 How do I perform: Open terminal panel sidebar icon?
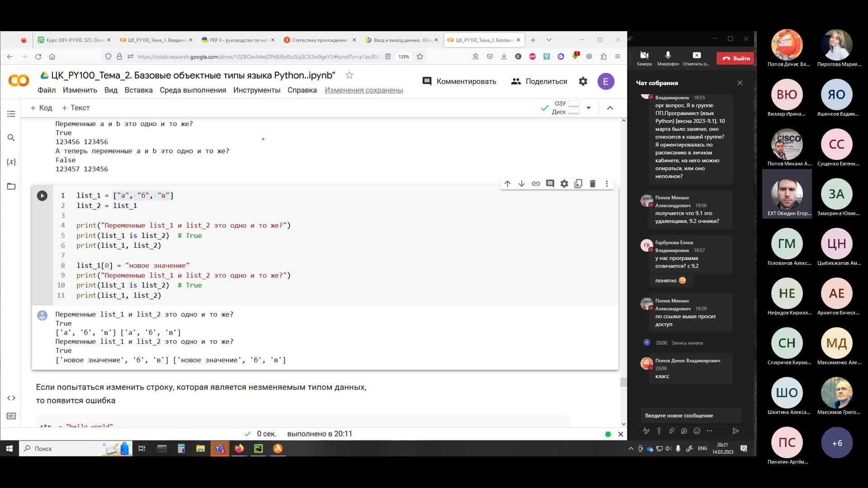[11, 416]
